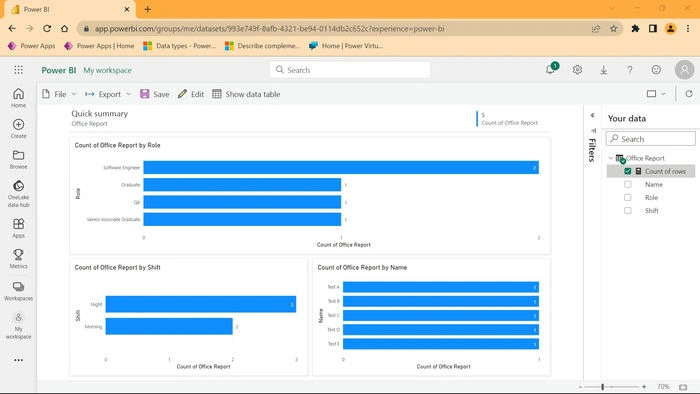This screenshot has width=700, height=394.
Task: Click Your data Search field
Action: [x=650, y=139]
